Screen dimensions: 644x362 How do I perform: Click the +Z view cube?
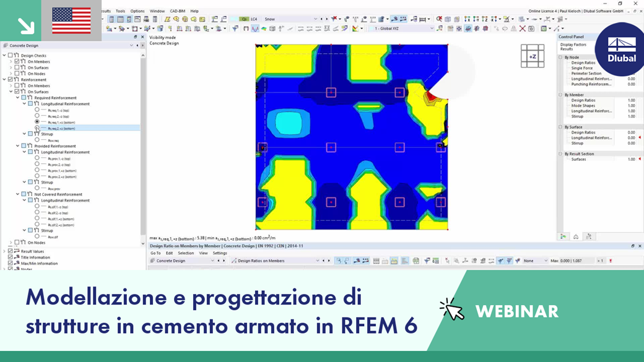pos(533,56)
